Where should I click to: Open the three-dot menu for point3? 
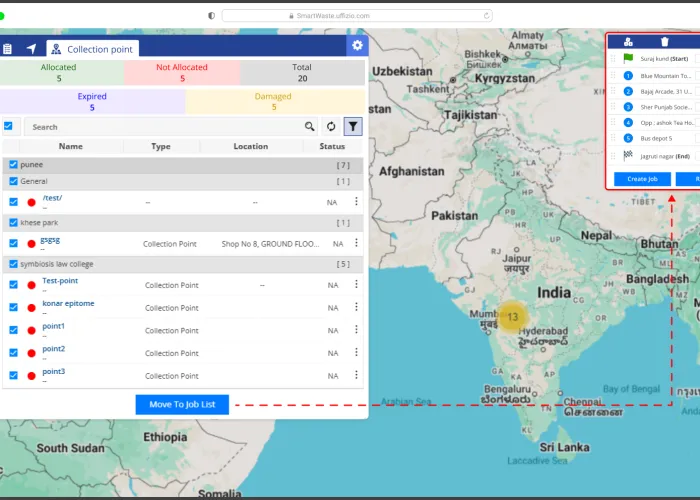356,376
